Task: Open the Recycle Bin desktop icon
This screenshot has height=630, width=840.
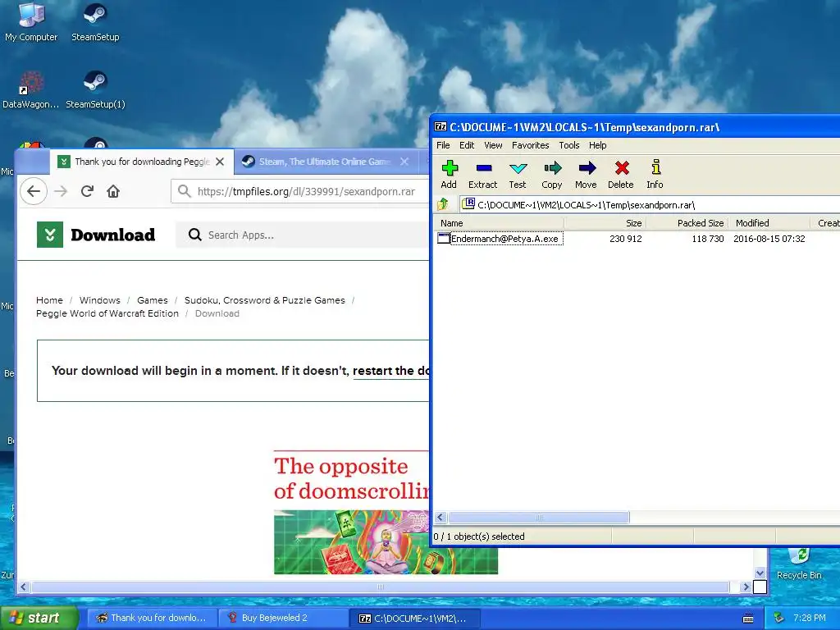Action: tap(799, 564)
